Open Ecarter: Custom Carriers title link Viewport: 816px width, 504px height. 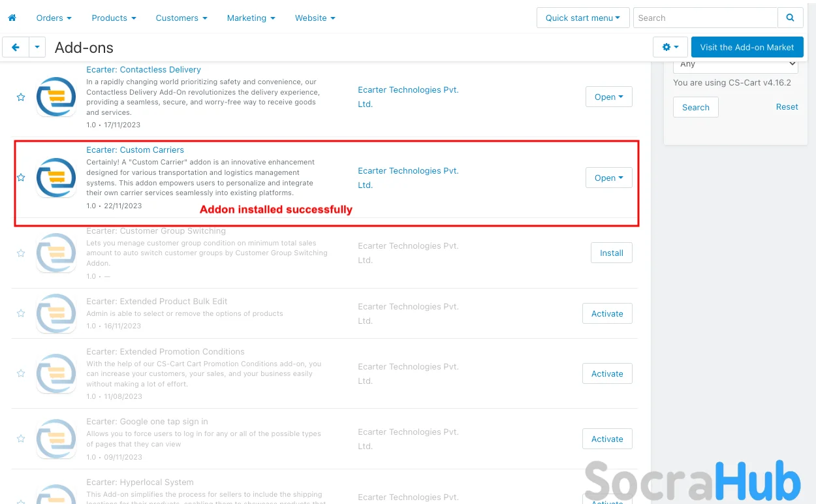tap(135, 150)
